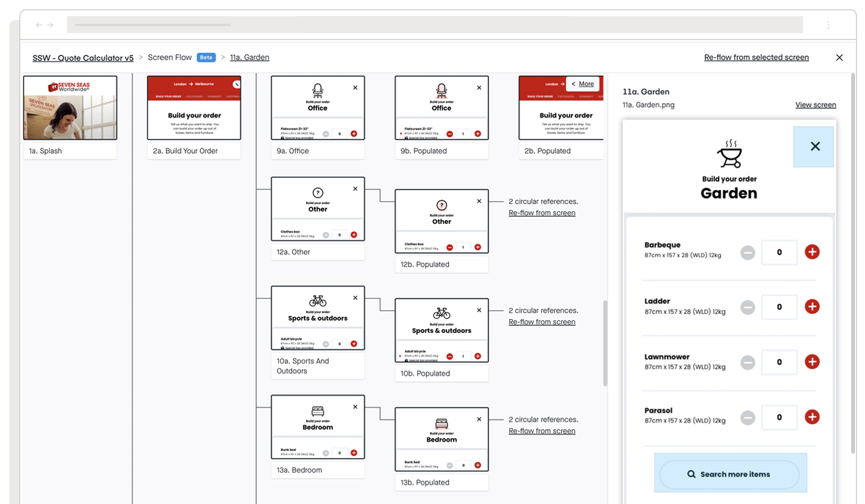Click the Ladder quantity field
The width and height of the screenshot is (865, 504).
tap(779, 307)
